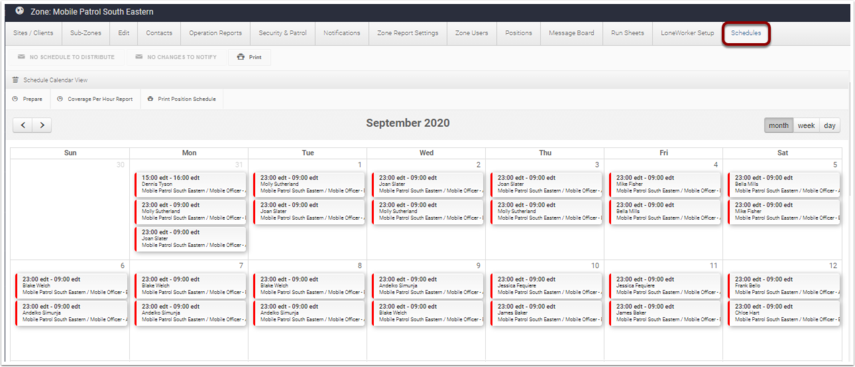Open Bella Mills' shift on Friday 4
This screenshot has height=367, width=855.
[665, 212]
